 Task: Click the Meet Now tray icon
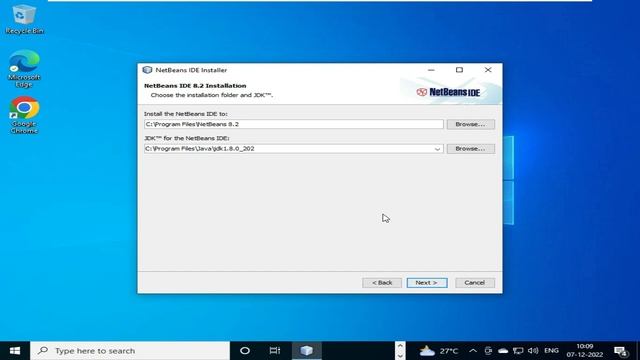[x=488, y=351]
